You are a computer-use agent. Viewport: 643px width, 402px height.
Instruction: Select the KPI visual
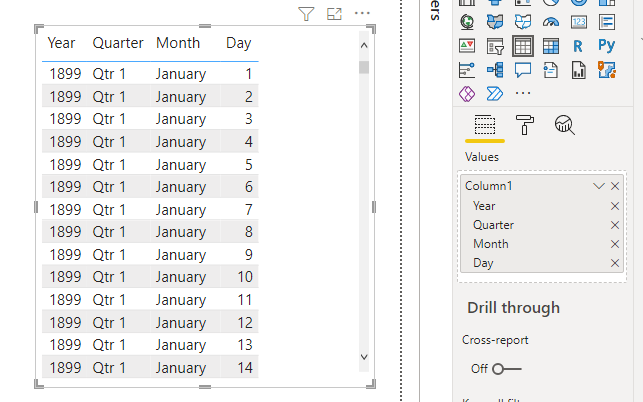point(467,46)
